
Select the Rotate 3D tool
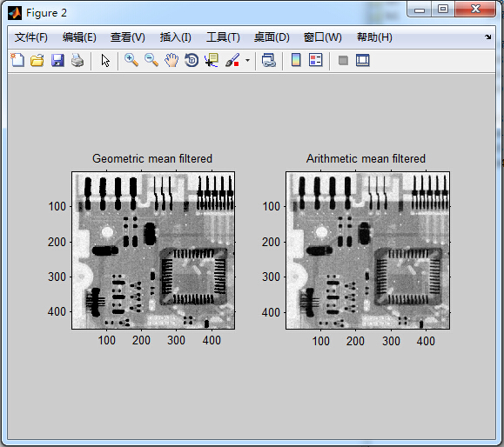point(192,60)
